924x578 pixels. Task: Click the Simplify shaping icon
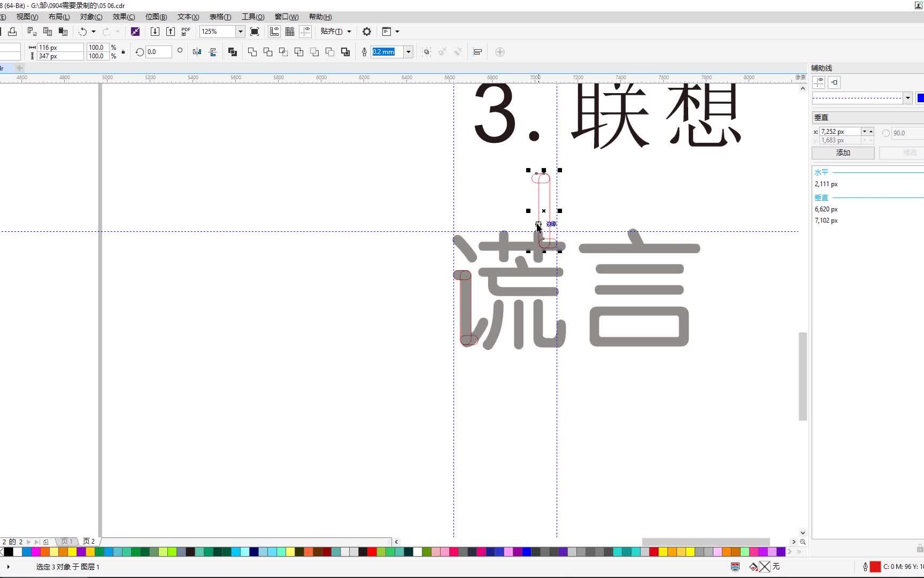point(299,52)
